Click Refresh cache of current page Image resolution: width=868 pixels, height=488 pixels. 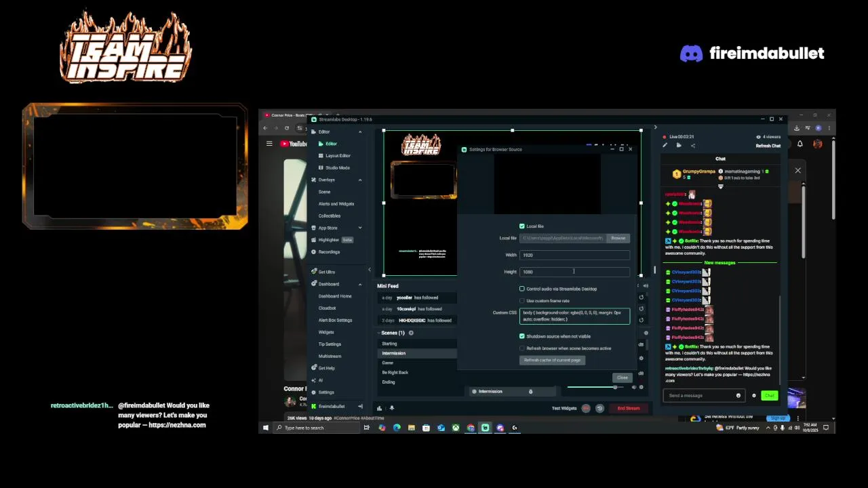click(553, 361)
